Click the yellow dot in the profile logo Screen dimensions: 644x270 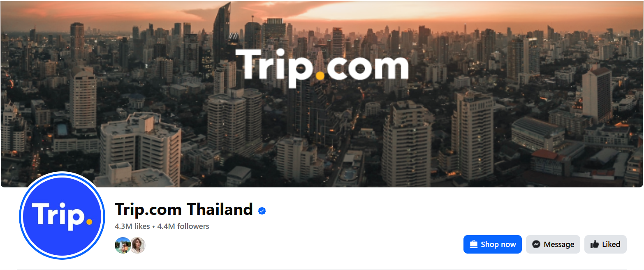[x=89, y=222]
